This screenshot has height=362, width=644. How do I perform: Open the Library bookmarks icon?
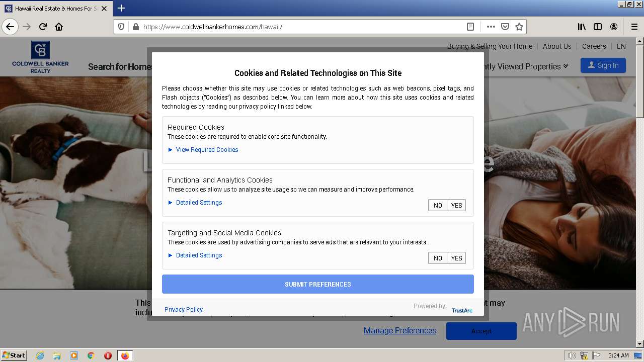pyautogui.click(x=582, y=27)
